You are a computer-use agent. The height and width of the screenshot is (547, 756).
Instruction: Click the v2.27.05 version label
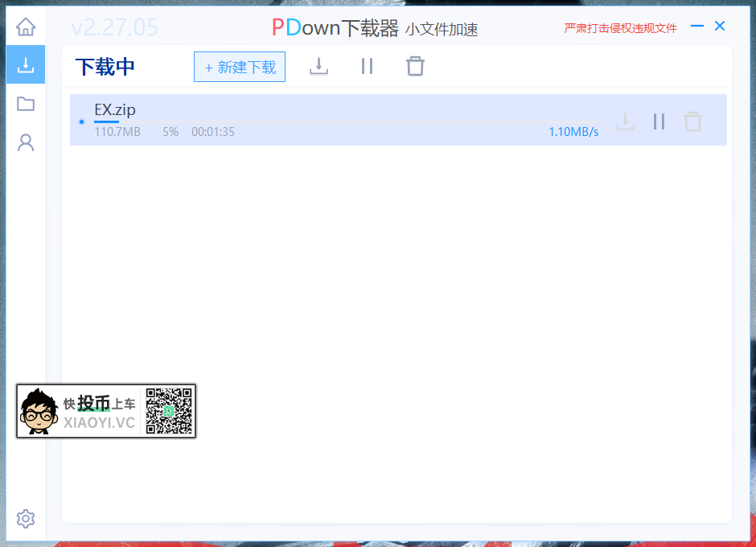[x=115, y=28]
